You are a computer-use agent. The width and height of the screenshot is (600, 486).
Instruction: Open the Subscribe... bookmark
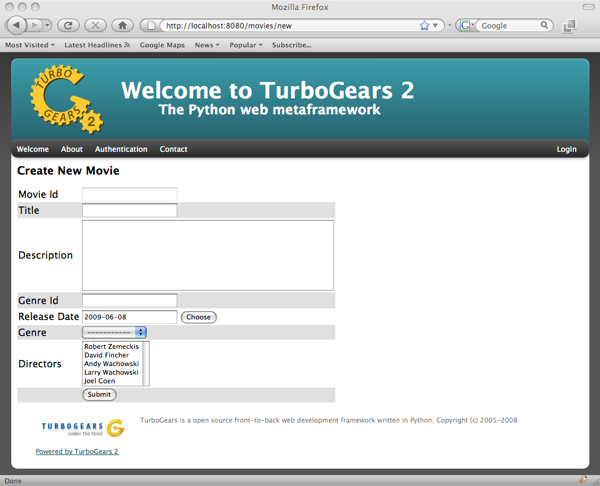291,45
